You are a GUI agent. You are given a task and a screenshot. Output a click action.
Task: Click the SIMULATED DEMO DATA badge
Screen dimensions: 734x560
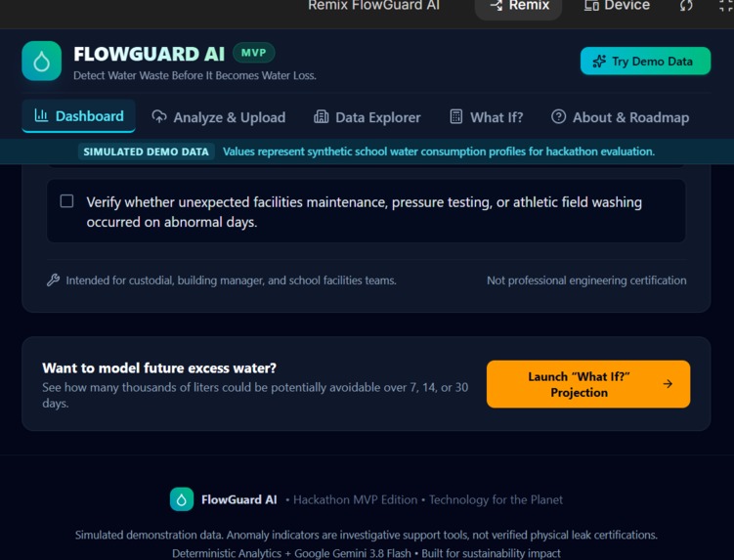tap(146, 151)
